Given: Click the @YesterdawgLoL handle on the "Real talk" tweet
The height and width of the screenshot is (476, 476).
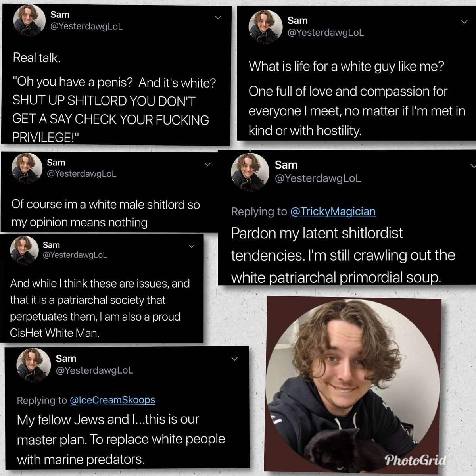Looking at the screenshot, I should (86, 27).
